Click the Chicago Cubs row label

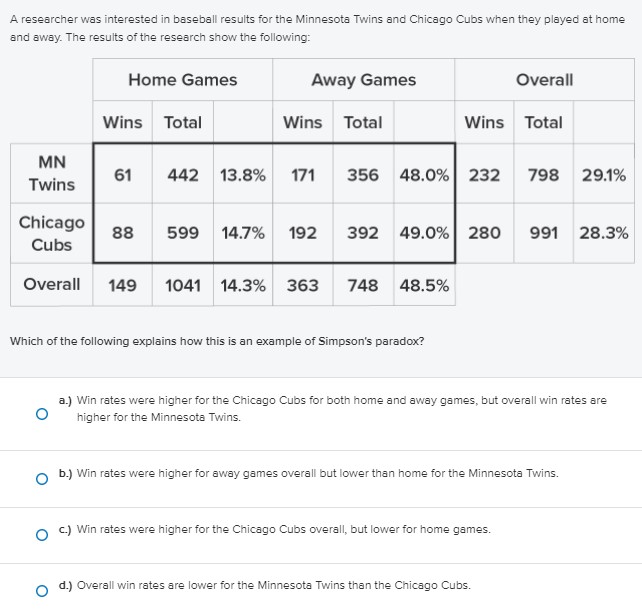coord(52,233)
